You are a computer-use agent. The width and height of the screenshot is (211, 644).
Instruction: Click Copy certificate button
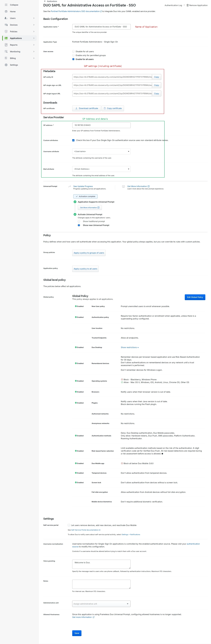click(x=113, y=108)
